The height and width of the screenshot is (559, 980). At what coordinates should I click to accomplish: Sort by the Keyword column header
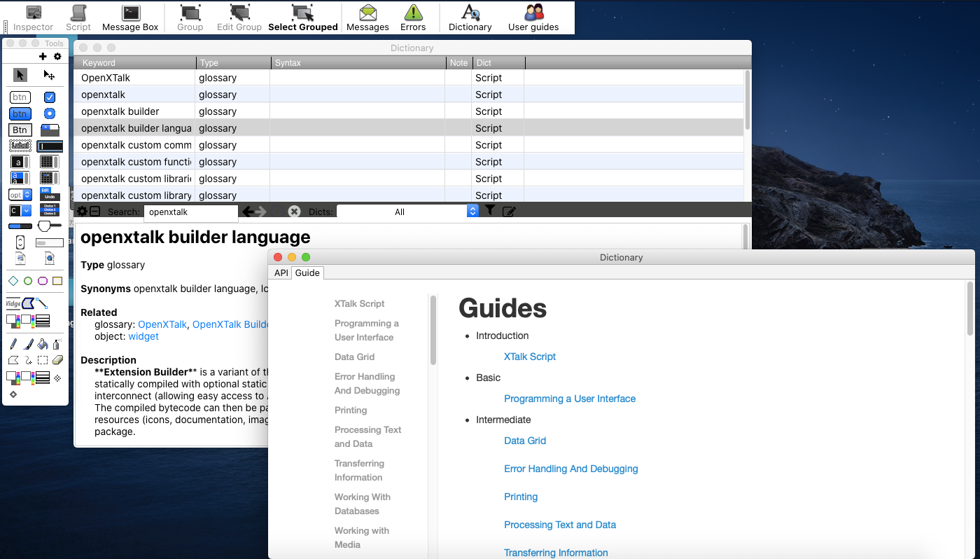coord(134,63)
